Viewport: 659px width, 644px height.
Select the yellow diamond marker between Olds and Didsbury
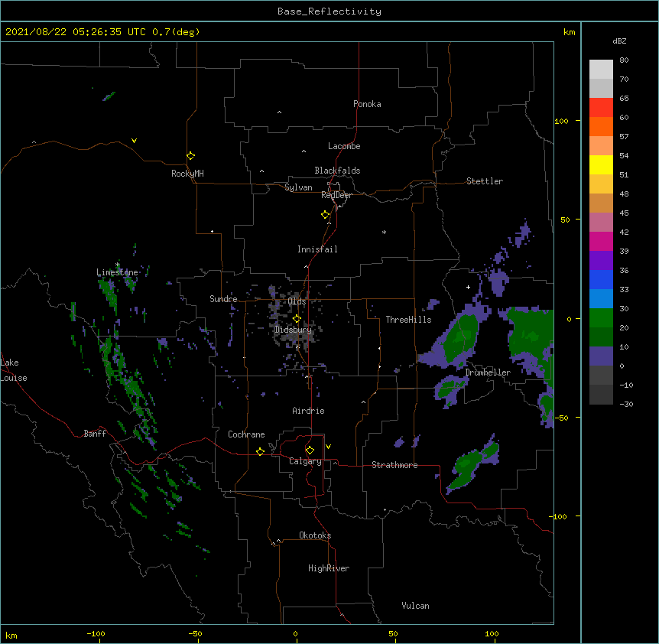click(297, 319)
